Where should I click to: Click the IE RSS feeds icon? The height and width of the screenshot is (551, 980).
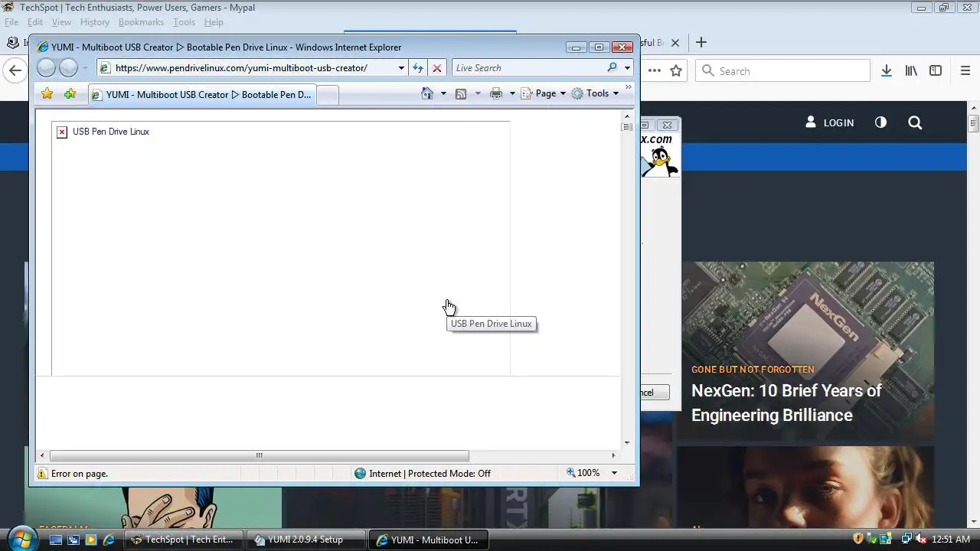[461, 93]
